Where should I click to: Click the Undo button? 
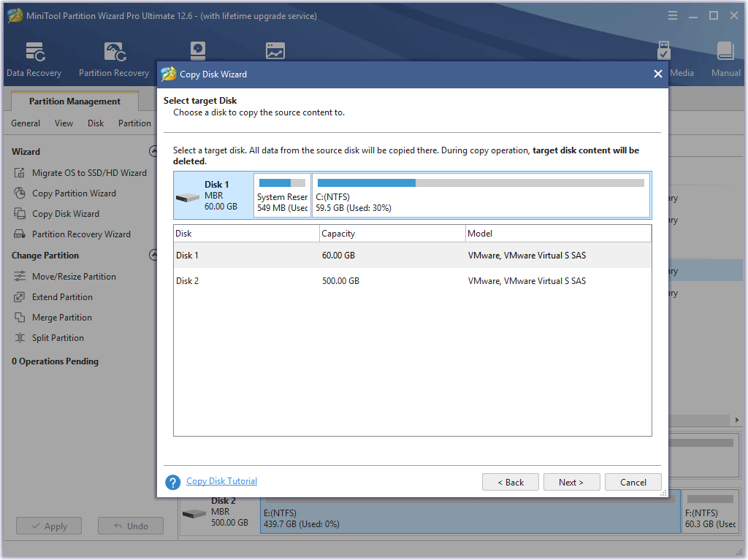(131, 526)
